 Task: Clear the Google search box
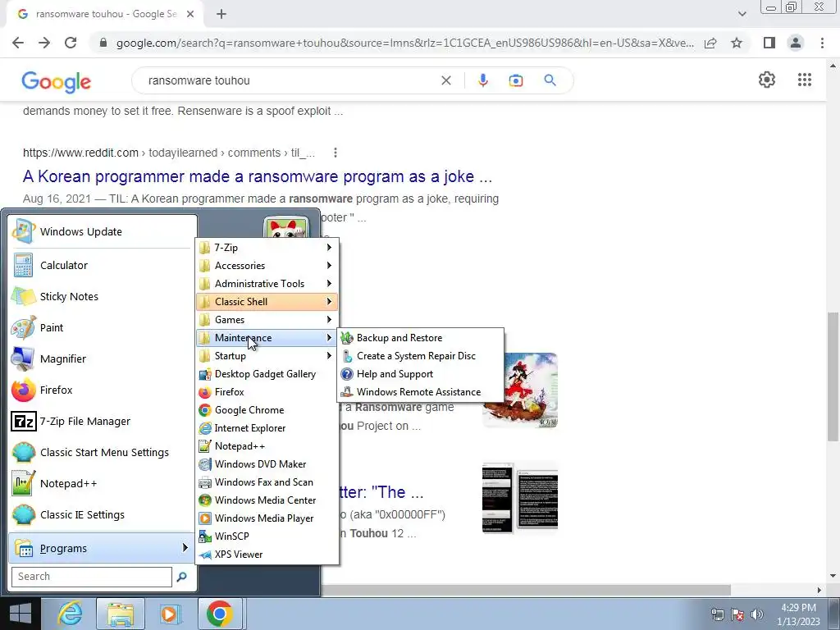point(445,80)
